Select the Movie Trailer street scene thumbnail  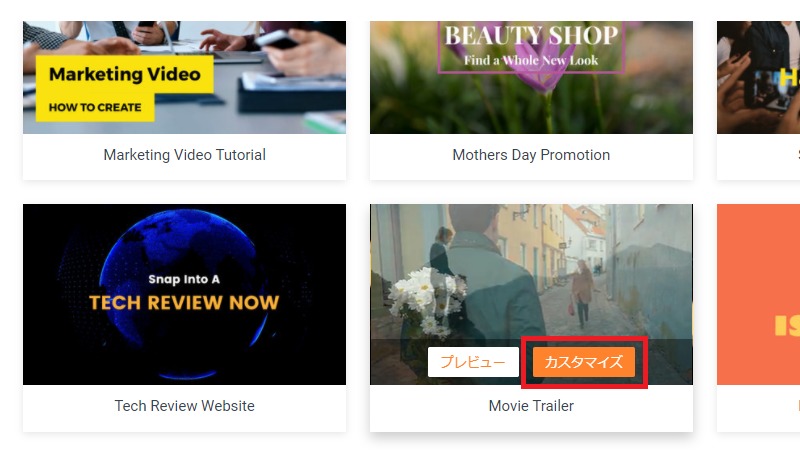click(x=531, y=270)
